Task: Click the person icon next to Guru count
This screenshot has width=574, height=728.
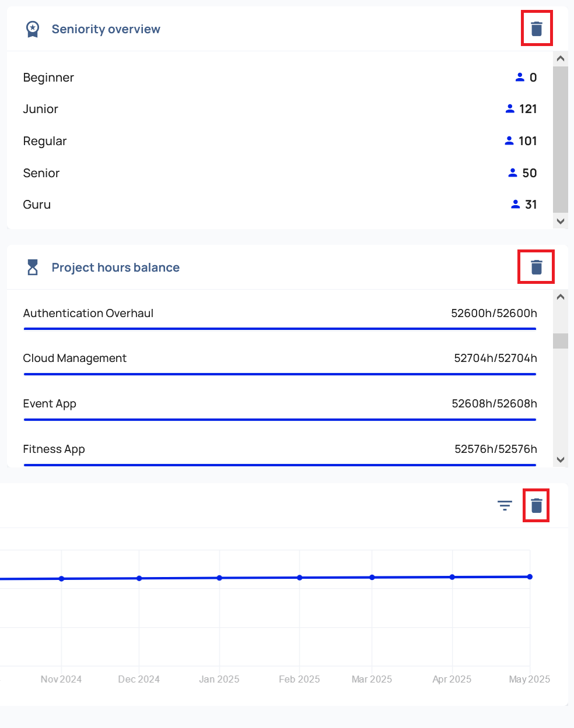Action: tap(515, 205)
